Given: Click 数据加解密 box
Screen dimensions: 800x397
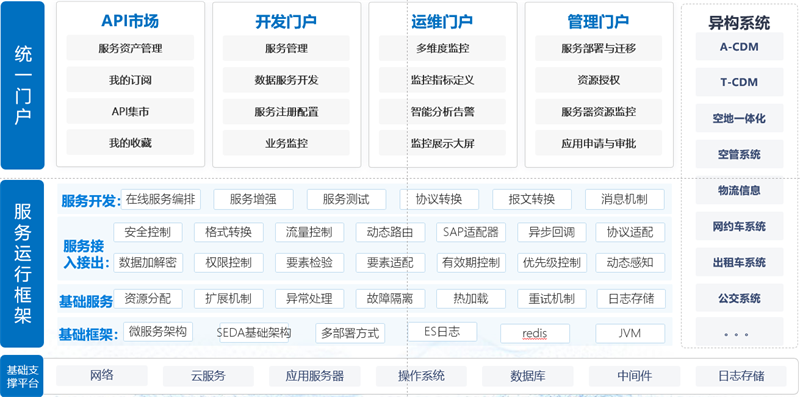Looking at the screenshot, I should coord(147,263).
